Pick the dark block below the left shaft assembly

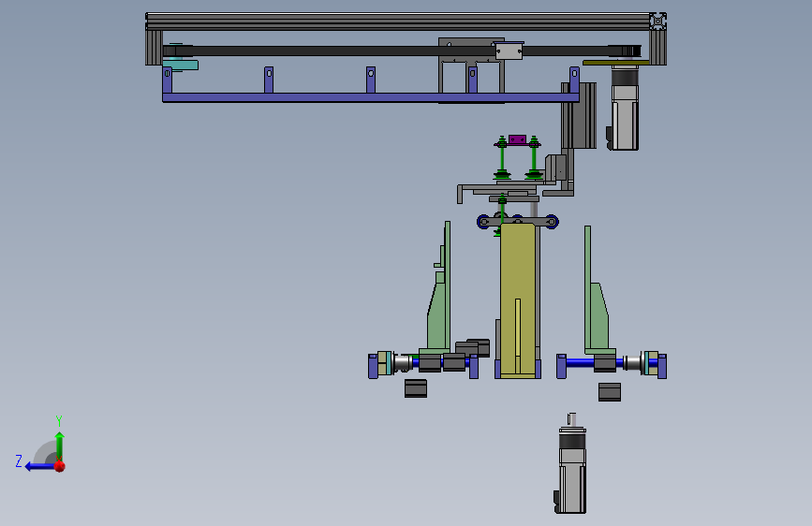(x=416, y=388)
